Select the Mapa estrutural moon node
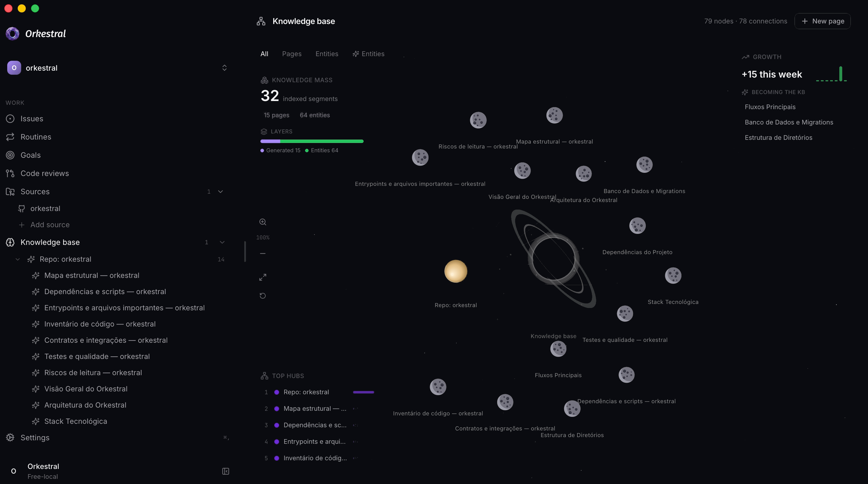 coord(554,115)
